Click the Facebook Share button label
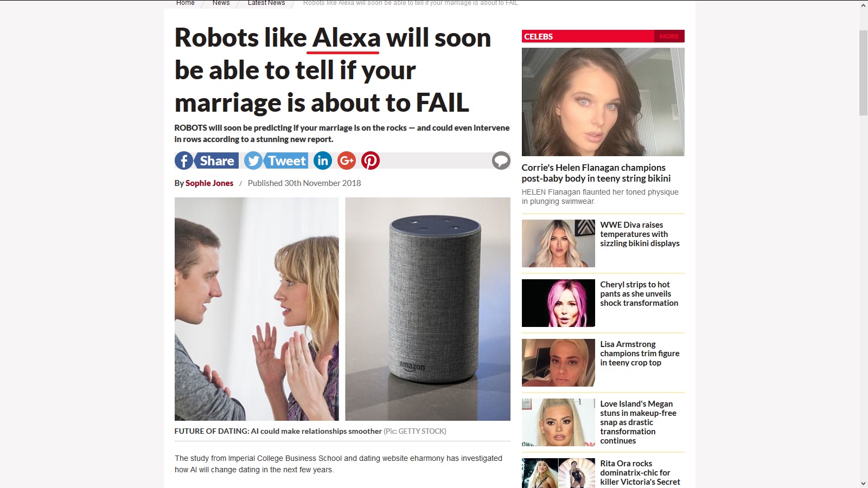 [x=217, y=160]
